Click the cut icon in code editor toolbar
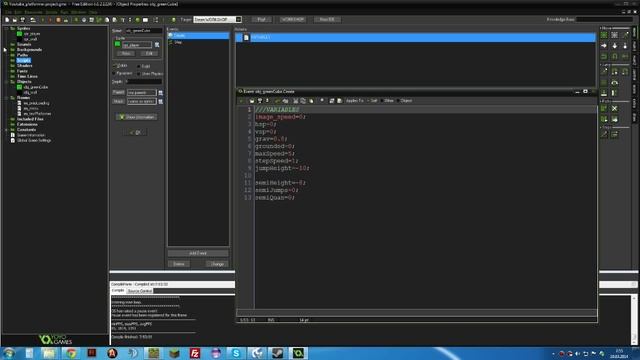640x360 pixels. pyautogui.click(x=296, y=100)
